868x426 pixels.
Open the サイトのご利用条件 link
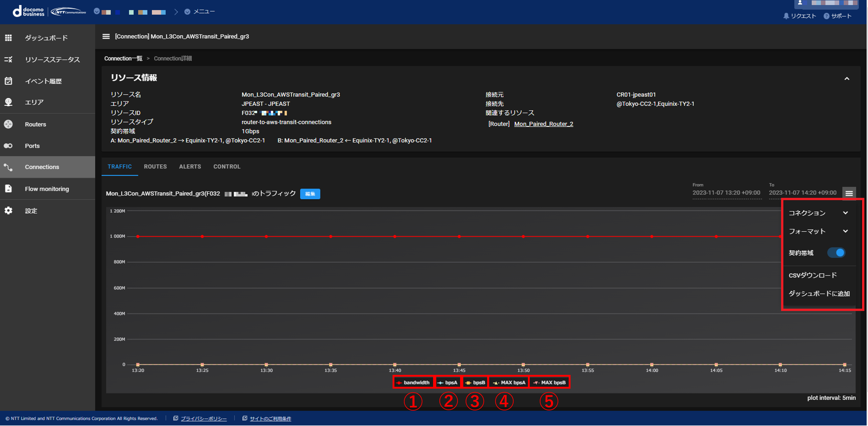pyautogui.click(x=270, y=418)
